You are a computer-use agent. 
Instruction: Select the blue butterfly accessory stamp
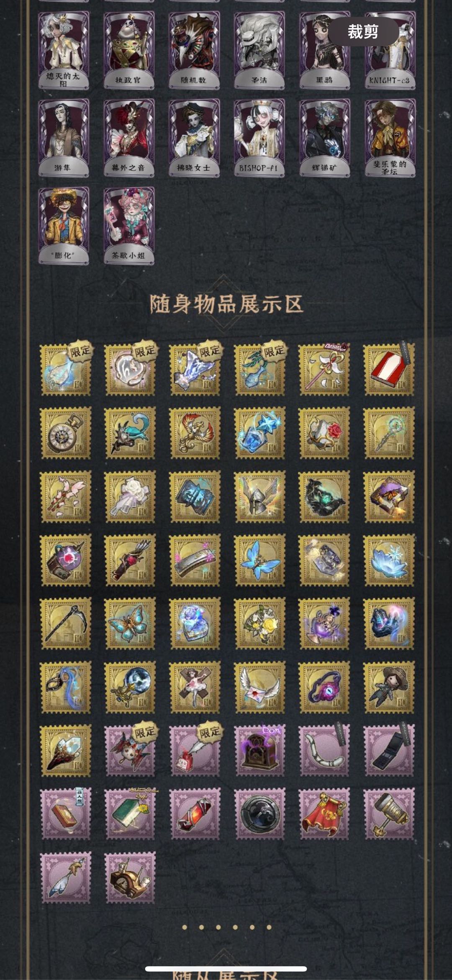(x=259, y=560)
